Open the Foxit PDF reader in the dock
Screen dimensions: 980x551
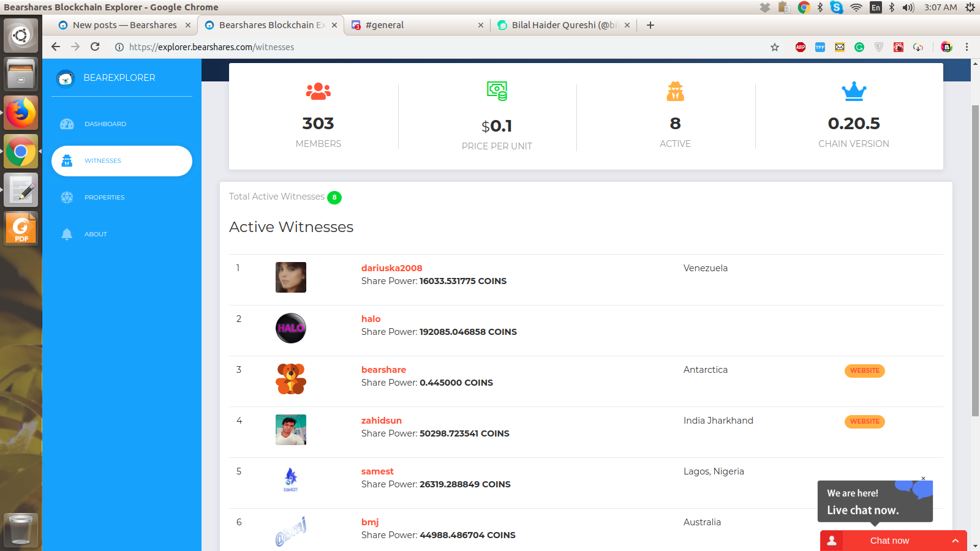[x=21, y=228]
